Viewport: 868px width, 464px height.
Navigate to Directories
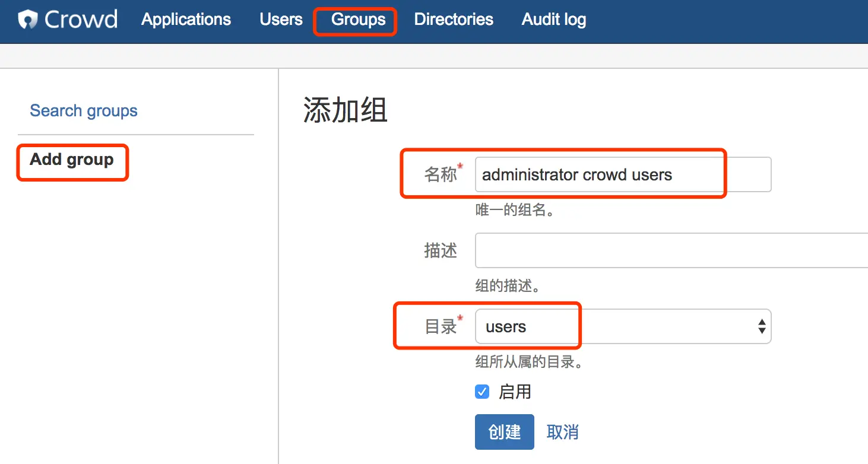pyautogui.click(x=454, y=20)
